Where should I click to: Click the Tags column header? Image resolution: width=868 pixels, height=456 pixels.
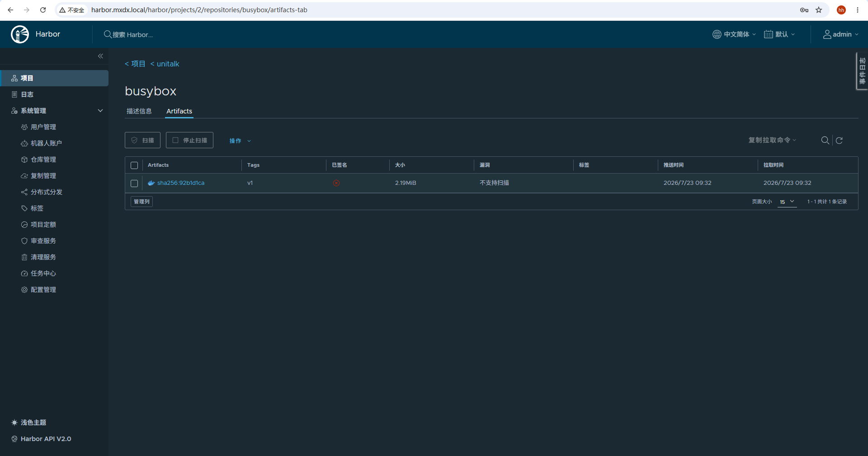tap(253, 165)
